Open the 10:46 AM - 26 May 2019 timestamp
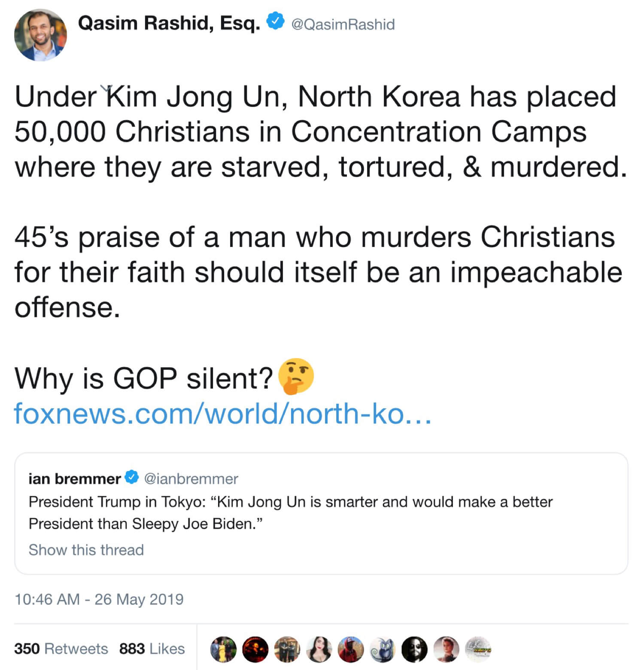This screenshot has height=670, width=644. 99,599
